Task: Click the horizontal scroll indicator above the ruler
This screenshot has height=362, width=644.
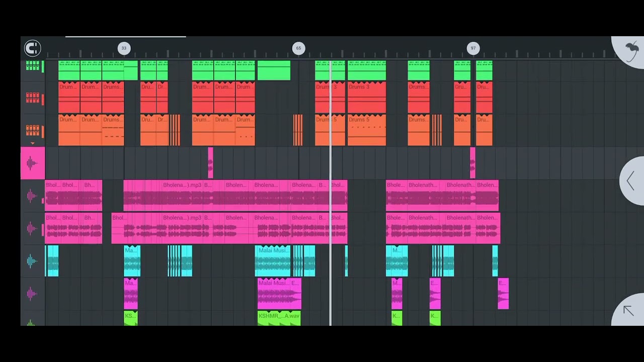Action: point(125,37)
